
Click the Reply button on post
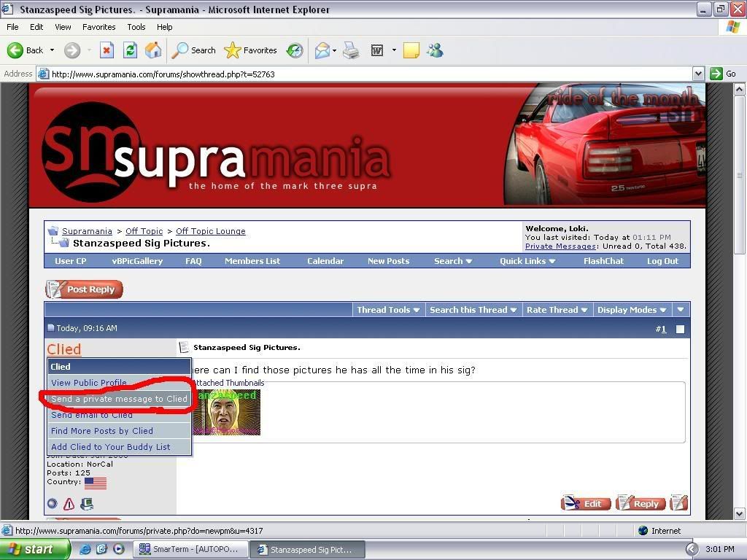tap(640, 503)
